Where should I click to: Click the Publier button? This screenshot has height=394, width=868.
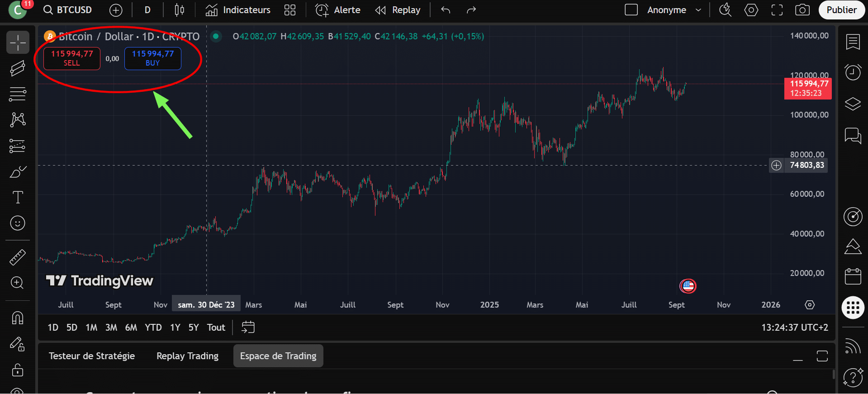click(841, 10)
